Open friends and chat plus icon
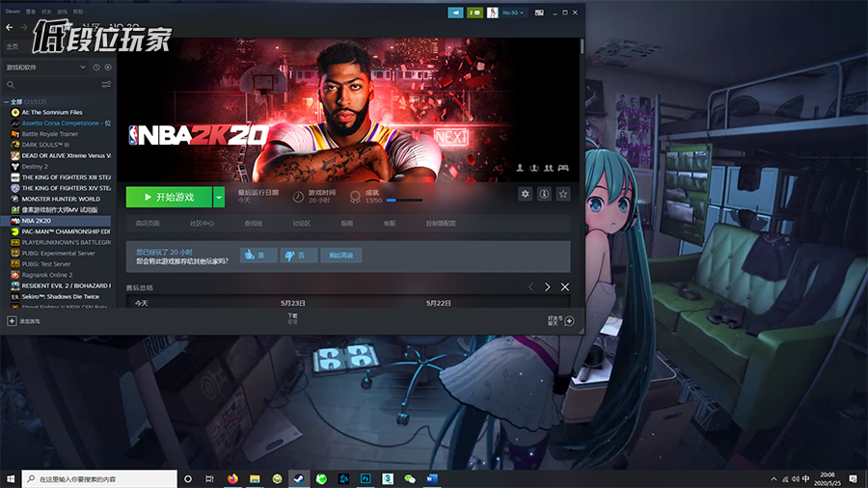The width and height of the screenshot is (868, 488). click(x=569, y=321)
